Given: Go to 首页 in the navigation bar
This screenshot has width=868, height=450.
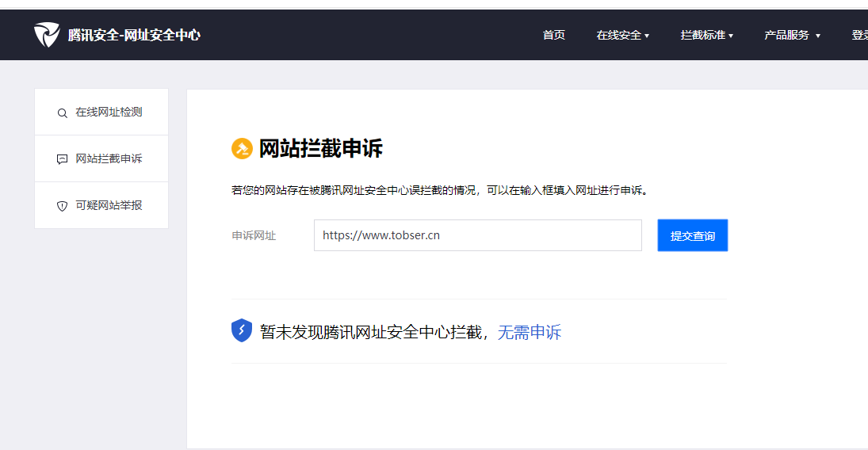Looking at the screenshot, I should tap(553, 35).
